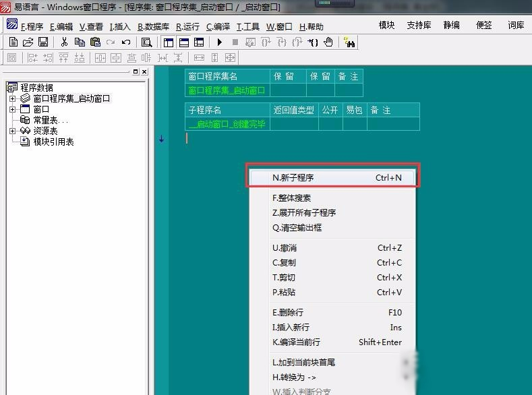The height and width of the screenshot is (395, 532).
Task: Click the Open folder toolbar icon
Action: [28, 42]
